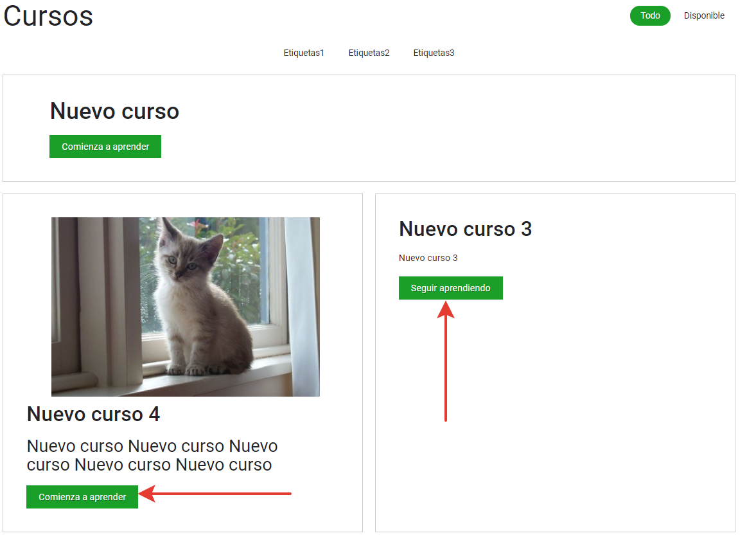Open the kitten course thumbnail image

[x=186, y=307]
